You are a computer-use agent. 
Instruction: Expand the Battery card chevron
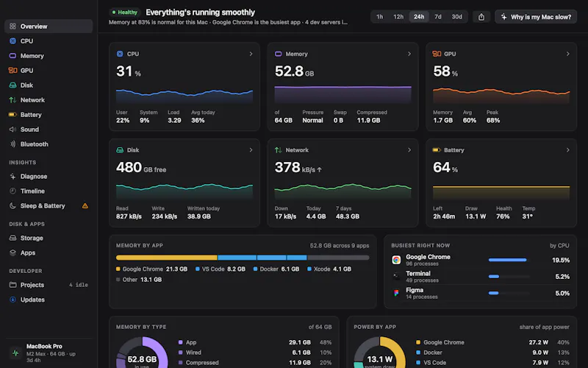click(x=567, y=150)
